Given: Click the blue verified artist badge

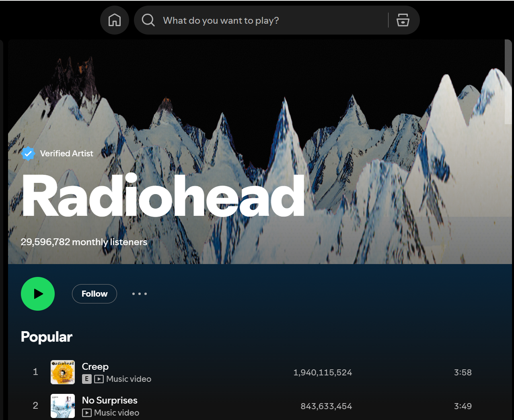Looking at the screenshot, I should (28, 154).
